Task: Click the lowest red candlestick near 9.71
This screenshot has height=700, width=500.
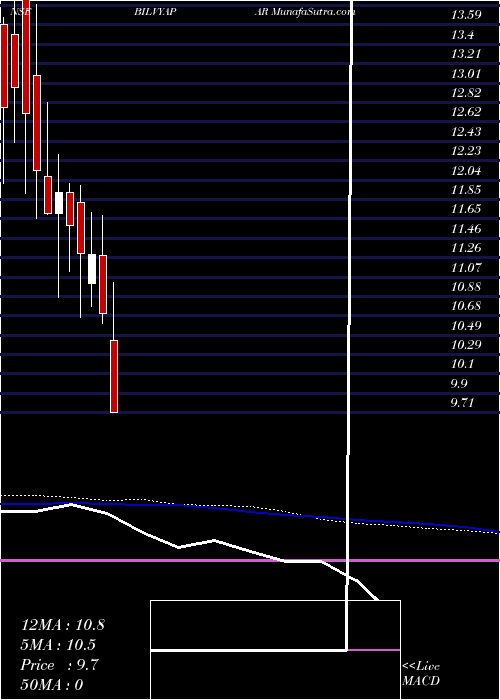Action: [x=114, y=376]
